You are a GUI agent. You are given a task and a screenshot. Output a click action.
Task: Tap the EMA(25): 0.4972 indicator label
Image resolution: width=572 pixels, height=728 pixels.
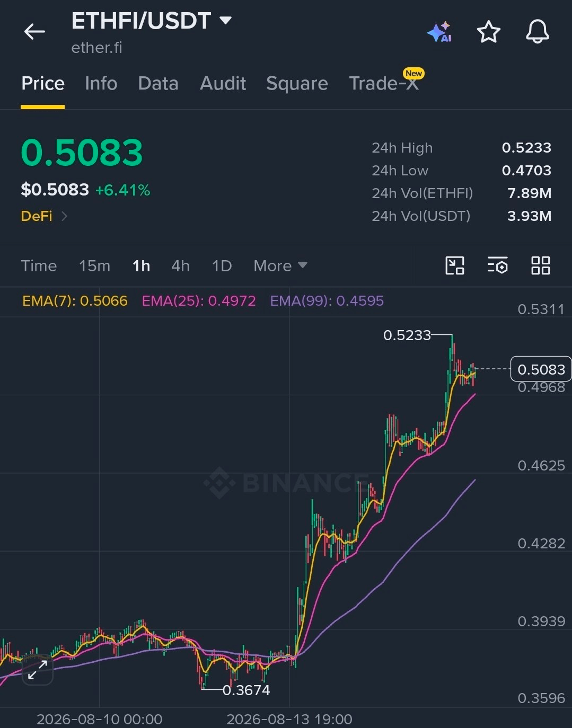coord(199,301)
